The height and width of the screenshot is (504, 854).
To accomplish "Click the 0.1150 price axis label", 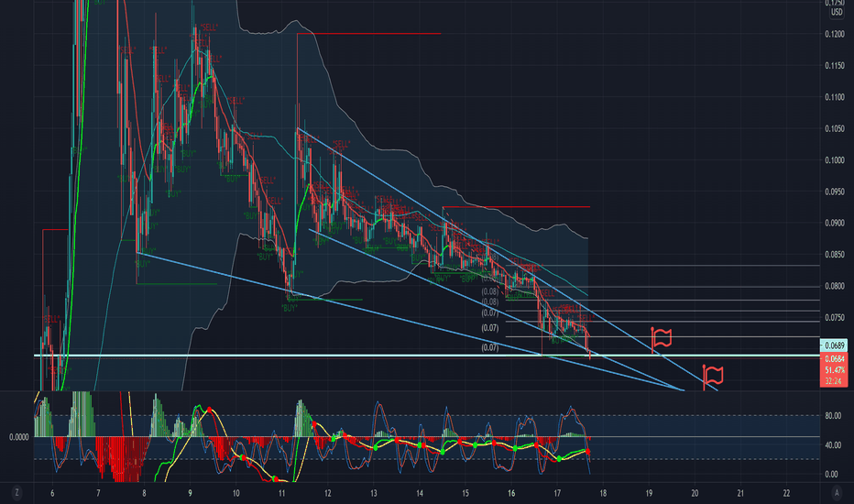I will click(835, 65).
